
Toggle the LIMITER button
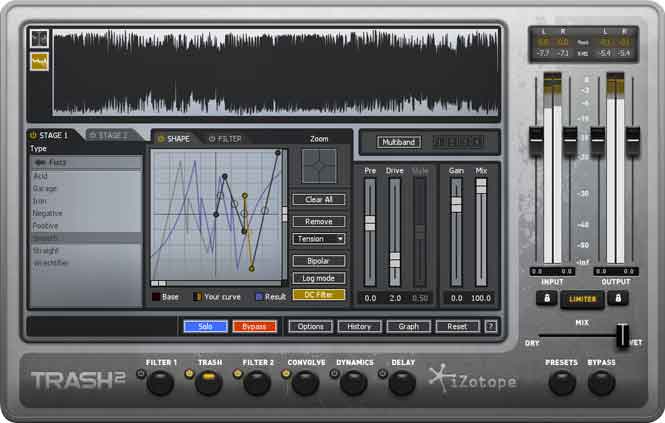pos(582,299)
